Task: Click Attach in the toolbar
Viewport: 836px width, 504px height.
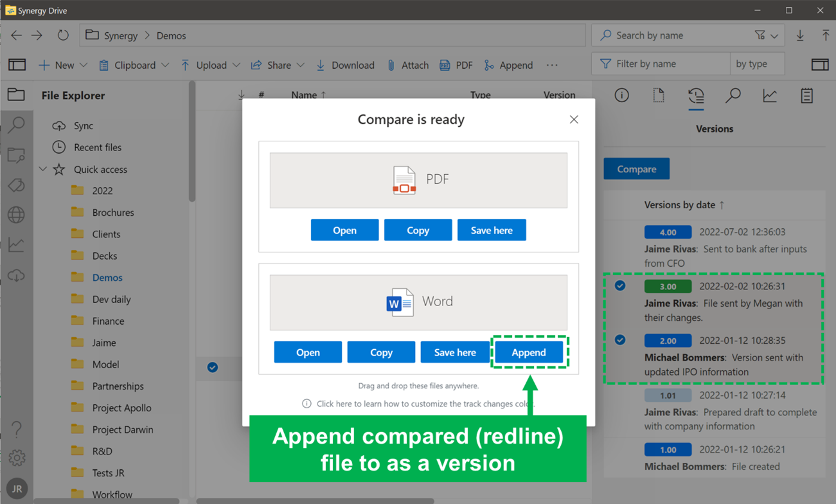Action: 408,65
